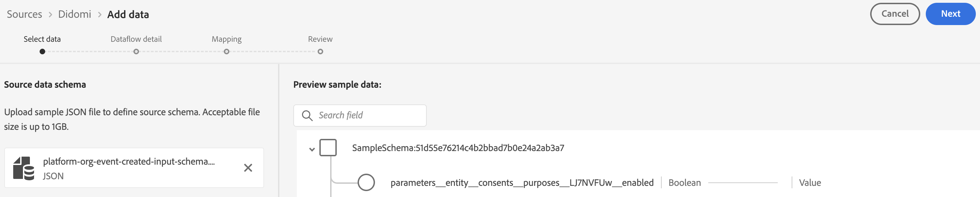Screen dimensions: 980x197
Task: Jump to the Dataflow detail step
Action: (x=136, y=52)
